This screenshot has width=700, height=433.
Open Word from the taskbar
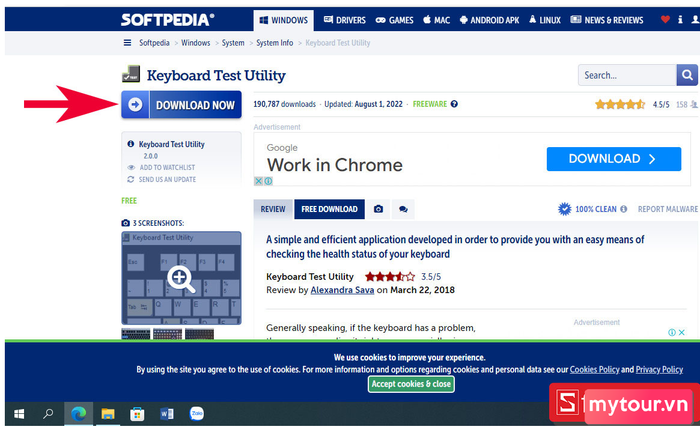point(167,414)
